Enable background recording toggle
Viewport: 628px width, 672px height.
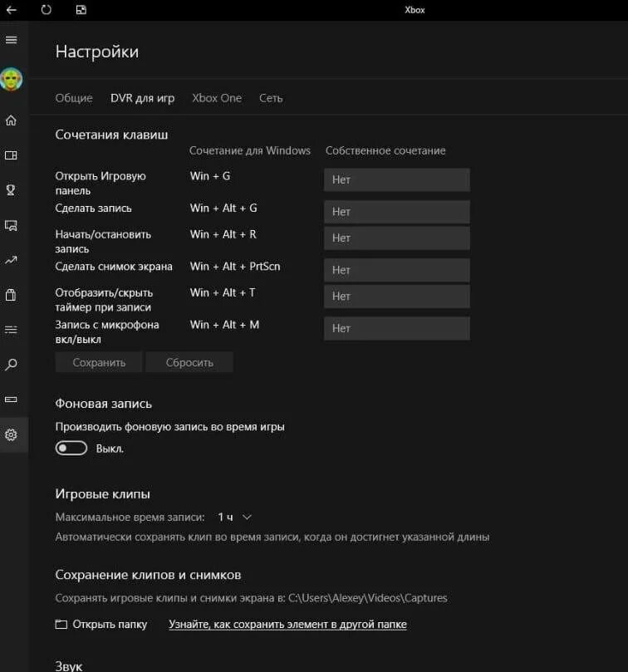[71, 449]
